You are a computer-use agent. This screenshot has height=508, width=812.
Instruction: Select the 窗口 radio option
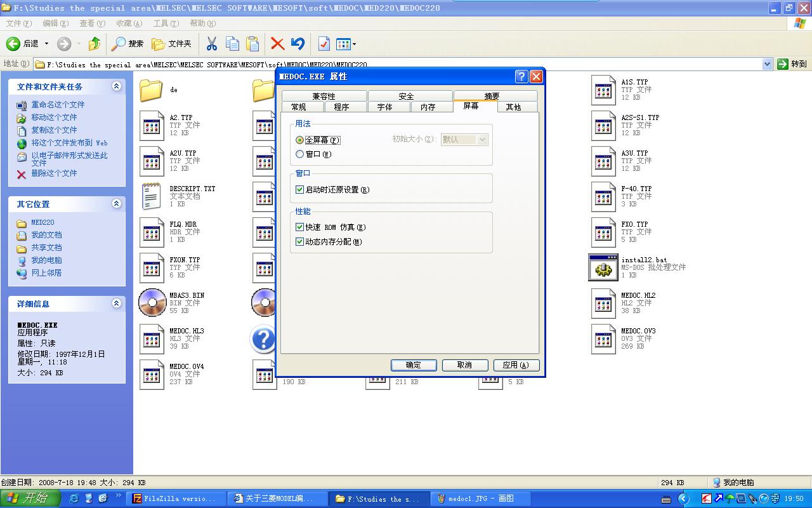click(x=300, y=154)
